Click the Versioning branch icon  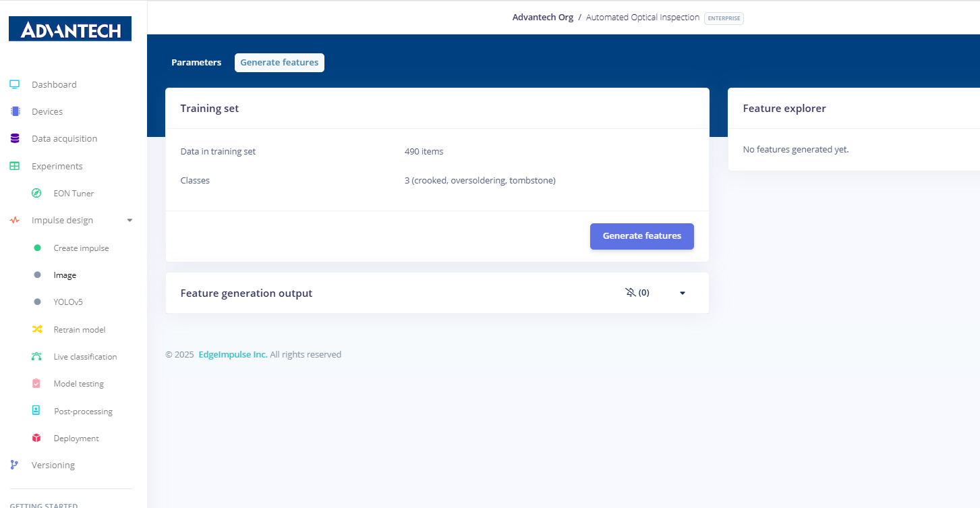(14, 465)
